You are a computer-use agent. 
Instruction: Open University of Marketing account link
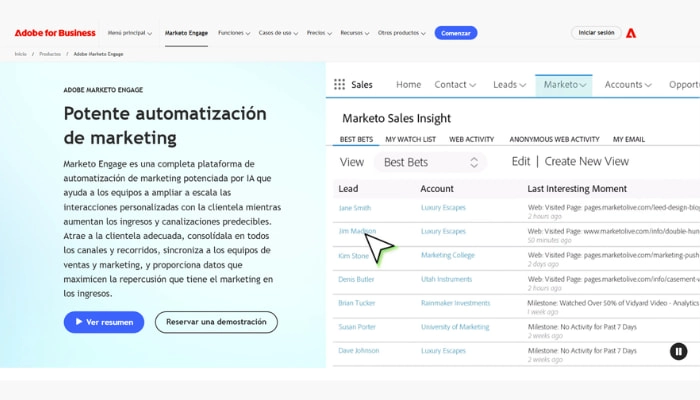[455, 327]
